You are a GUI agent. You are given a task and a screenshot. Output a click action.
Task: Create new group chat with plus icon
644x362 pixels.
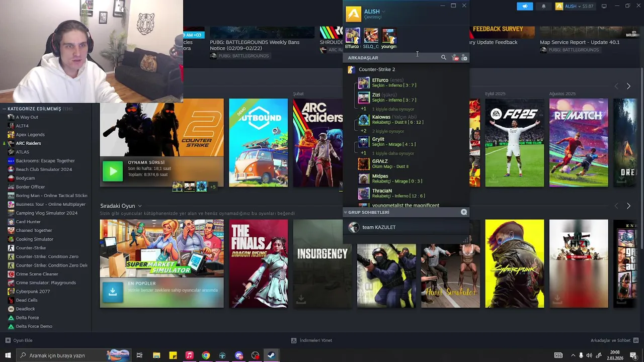point(464,212)
